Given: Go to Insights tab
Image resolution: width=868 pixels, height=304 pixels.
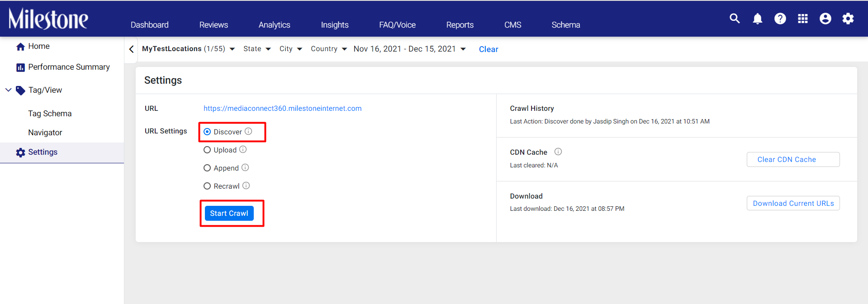Looking at the screenshot, I should tap(335, 25).
